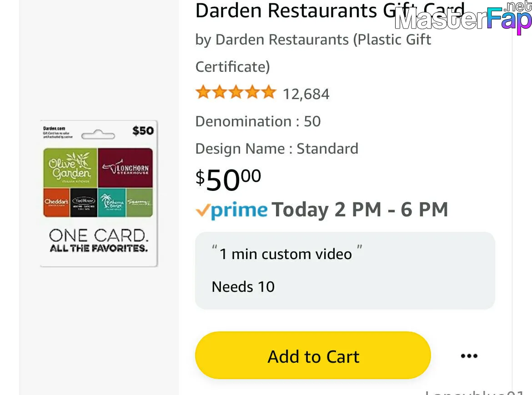
Task: Click the LongHorn Steakhouse logo on card
Action: [125, 167]
